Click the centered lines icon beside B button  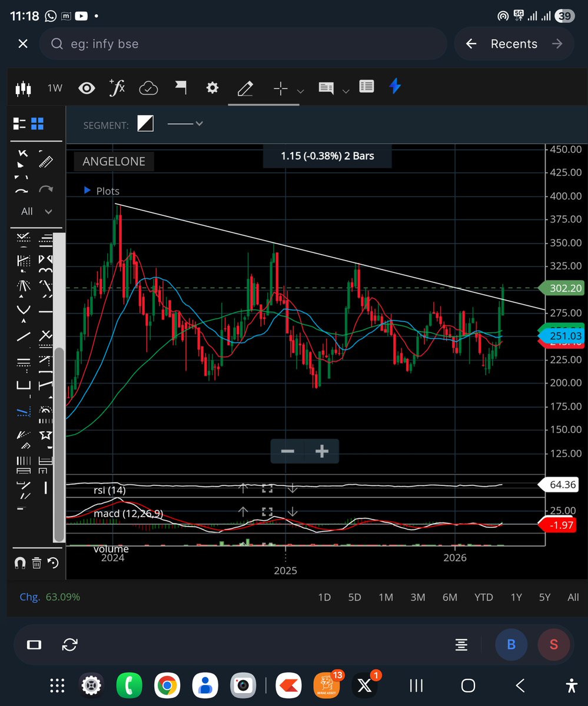461,645
